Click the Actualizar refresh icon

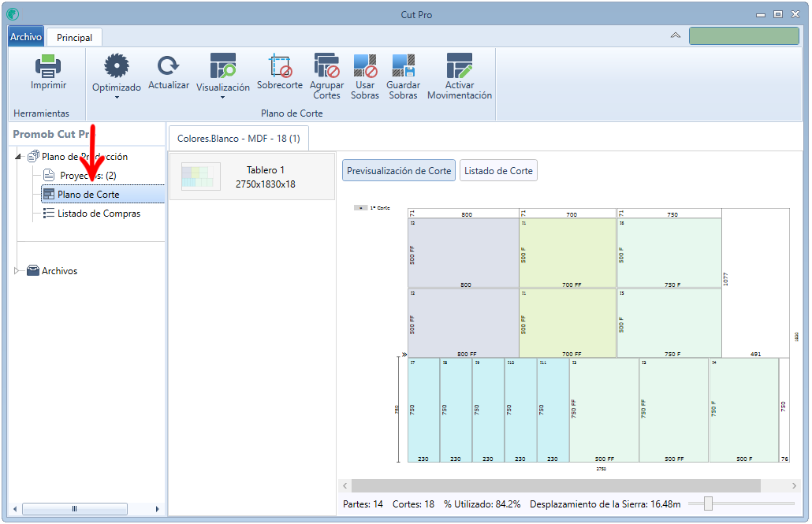(168, 65)
